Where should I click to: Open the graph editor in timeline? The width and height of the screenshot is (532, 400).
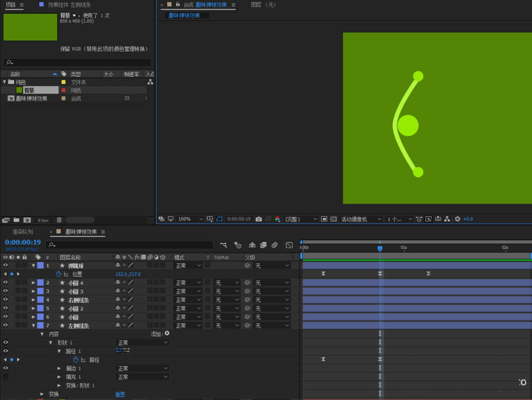tap(289, 245)
